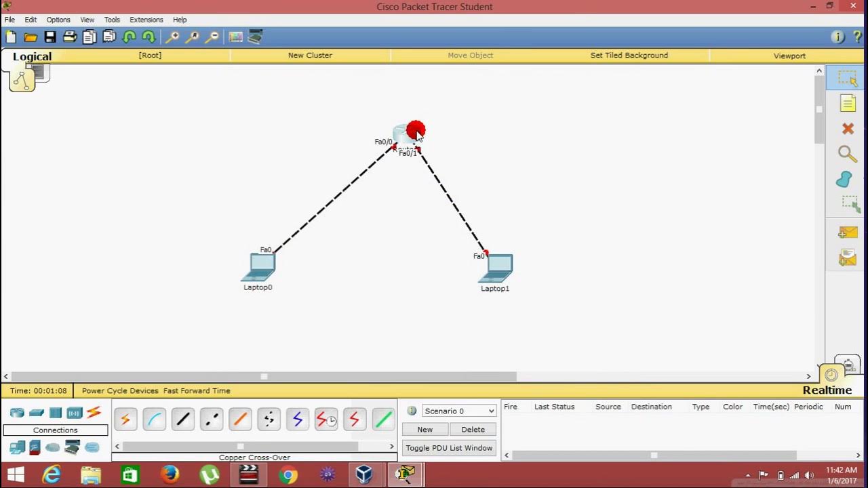The image size is (868, 488).
Task: Open the scenario info icon
Action: (412, 411)
